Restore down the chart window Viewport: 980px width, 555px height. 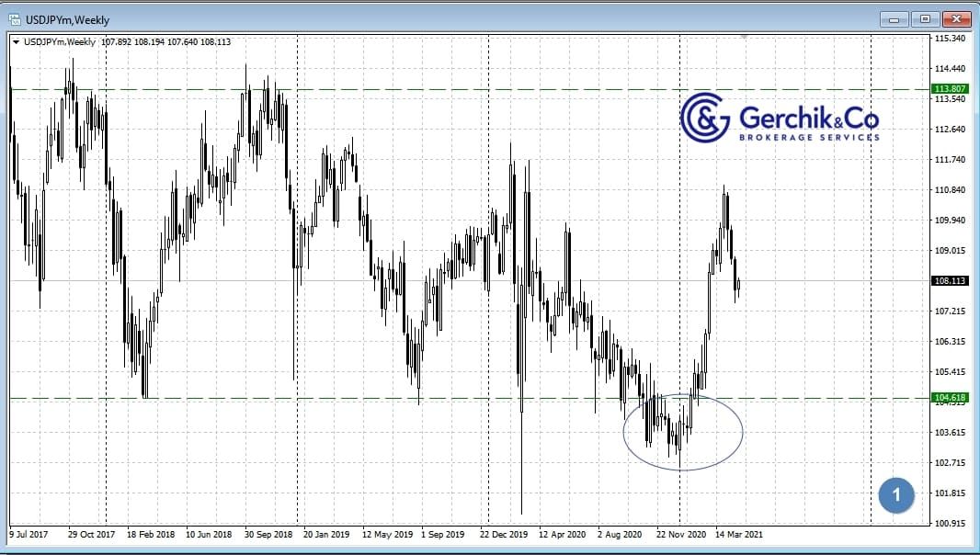pos(925,18)
